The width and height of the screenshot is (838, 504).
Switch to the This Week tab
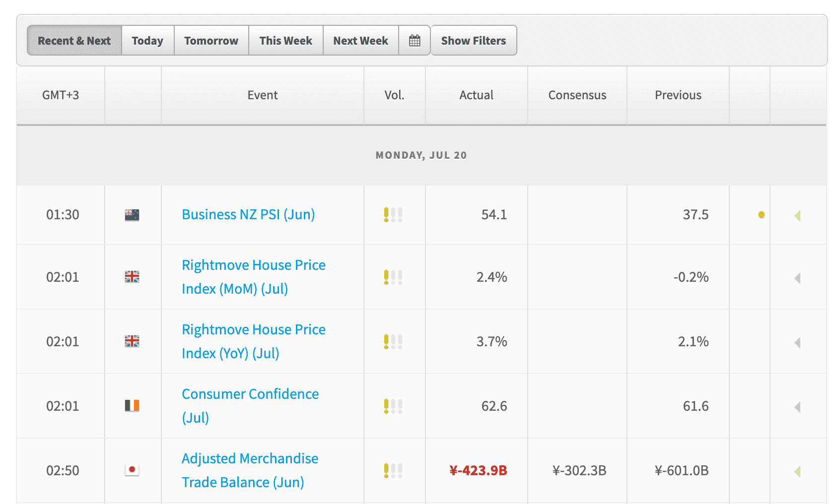[285, 41]
